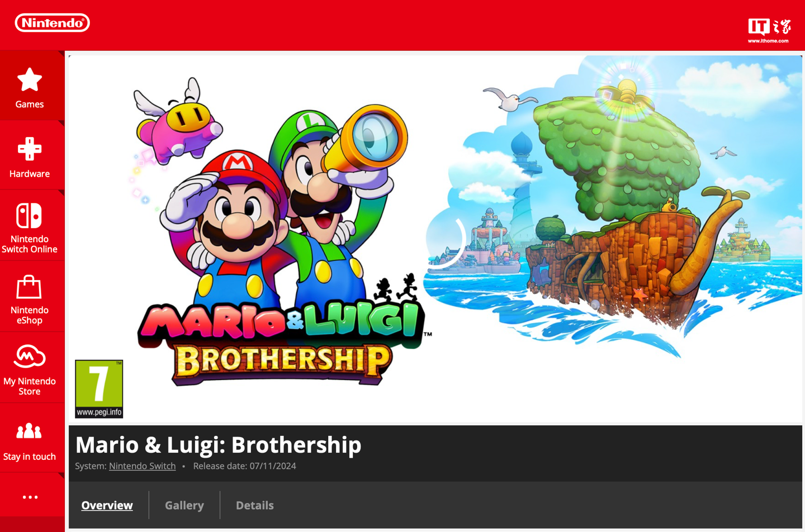Click the Nintendo logo in header
This screenshot has height=532, width=805.
pyautogui.click(x=53, y=23)
